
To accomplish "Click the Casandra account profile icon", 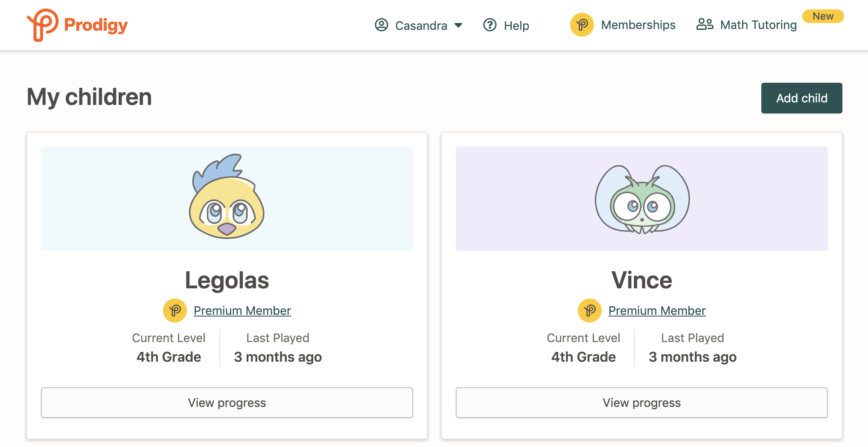I will click(381, 25).
